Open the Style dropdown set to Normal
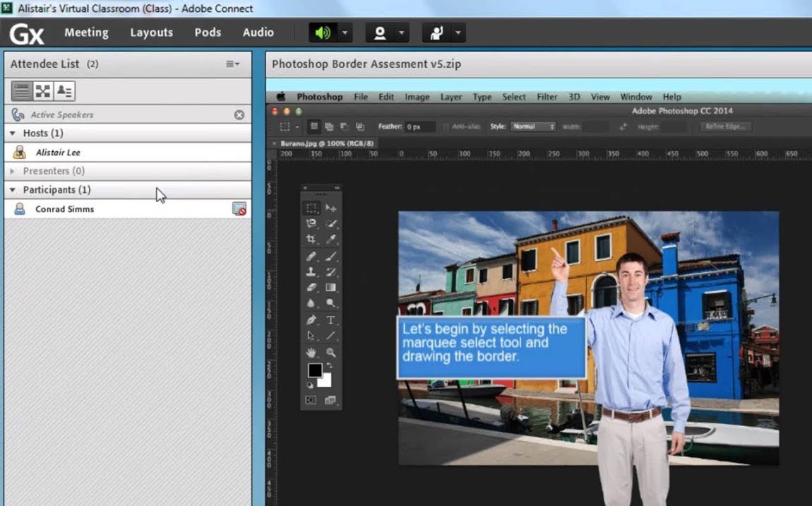The image size is (812, 506). 533,126
